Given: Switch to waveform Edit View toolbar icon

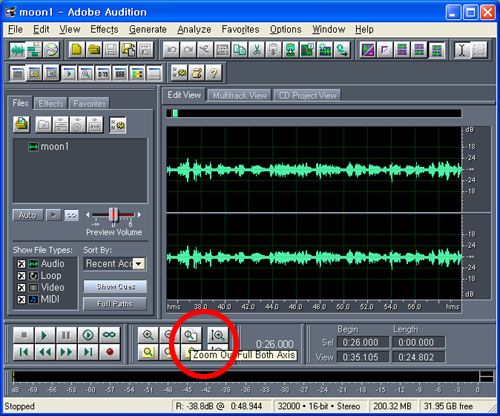Looking at the screenshot, I should click(18, 50).
